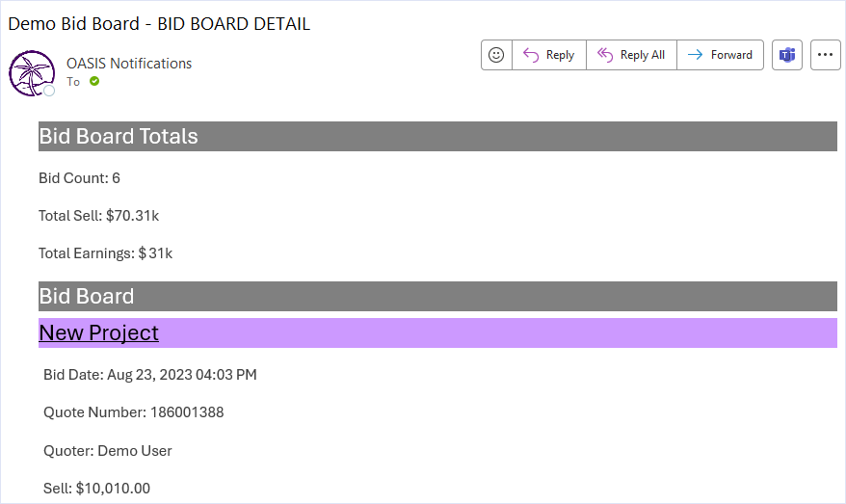Image resolution: width=846 pixels, height=504 pixels.
Task: Click the sender presence status circle
Action: click(x=49, y=91)
